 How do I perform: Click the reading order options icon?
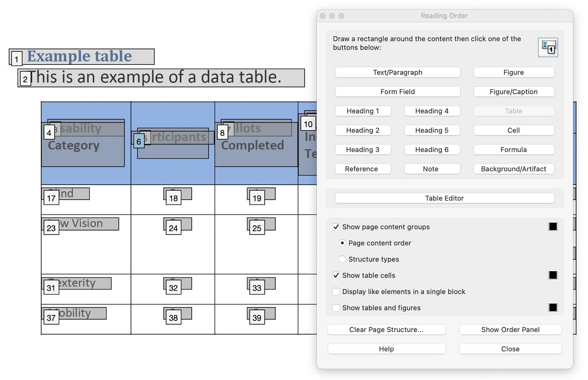(x=548, y=47)
